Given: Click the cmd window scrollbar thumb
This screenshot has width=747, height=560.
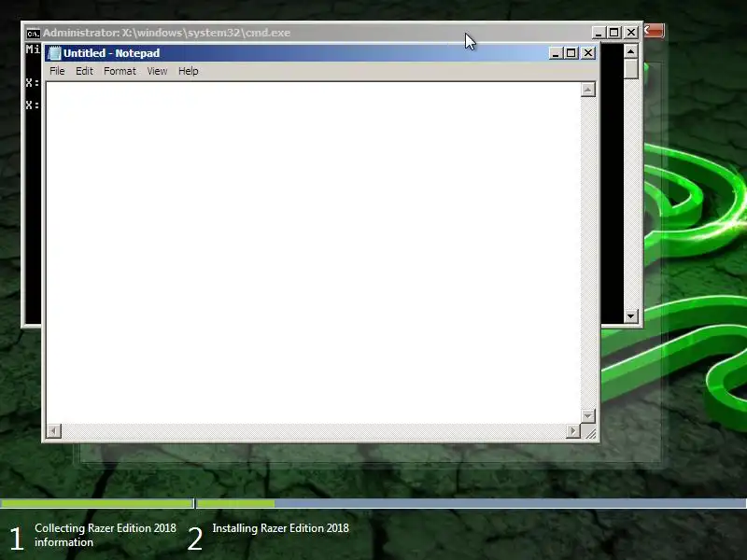Looking at the screenshot, I should coord(631,69).
